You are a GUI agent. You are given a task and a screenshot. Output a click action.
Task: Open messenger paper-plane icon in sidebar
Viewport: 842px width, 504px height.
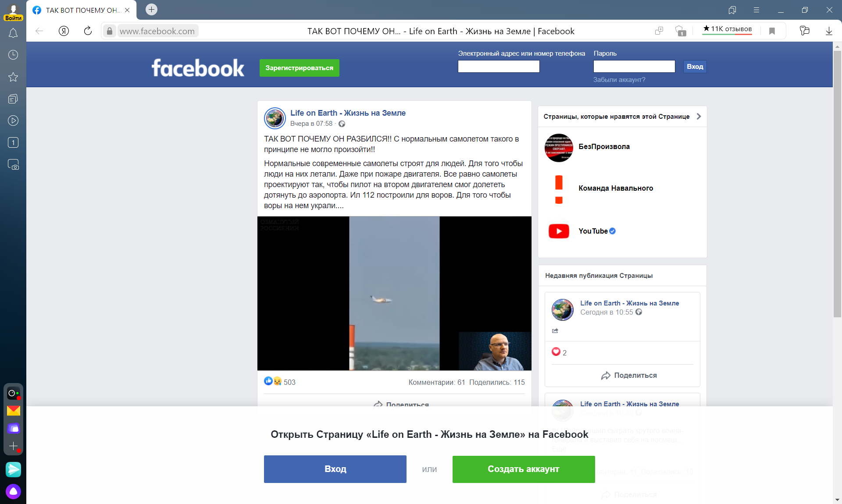pyautogui.click(x=13, y=469)
